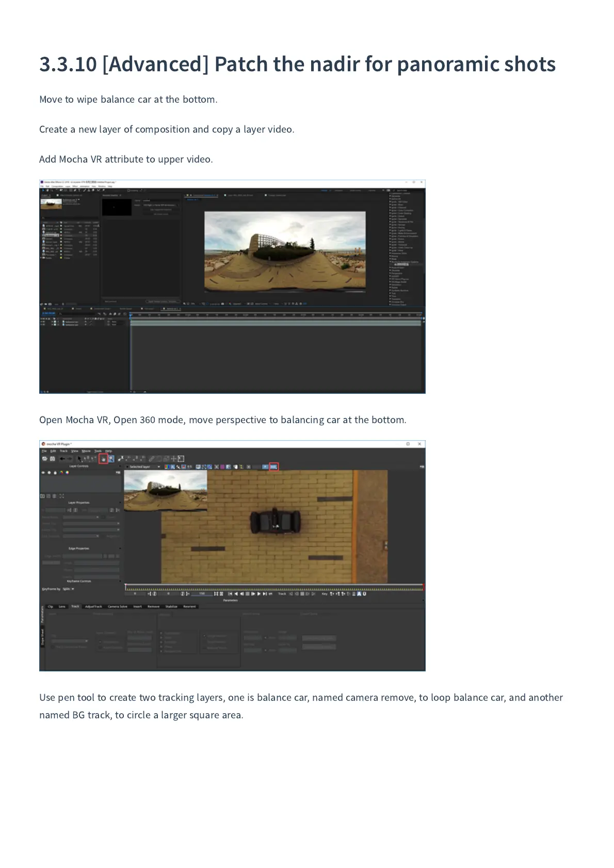Screen dimensions: 614x868
Task: Select the rectangle marquee tool in mocha
Action: 181,459
